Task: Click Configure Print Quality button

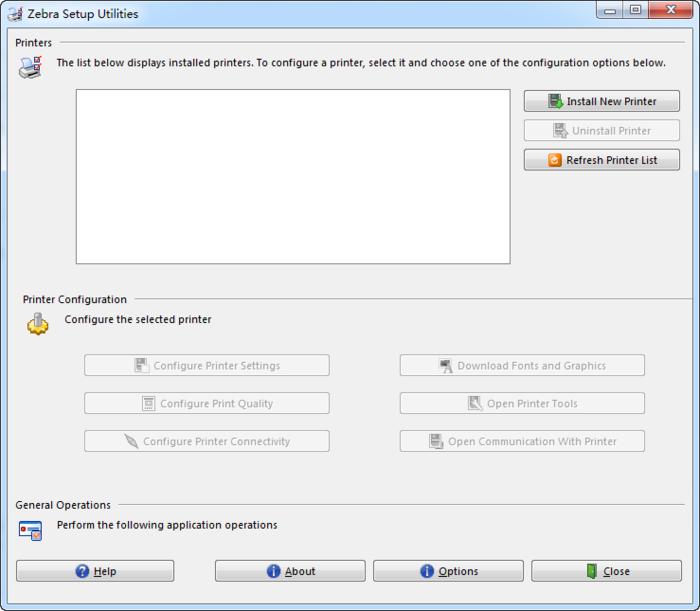Action: point(207,403)
